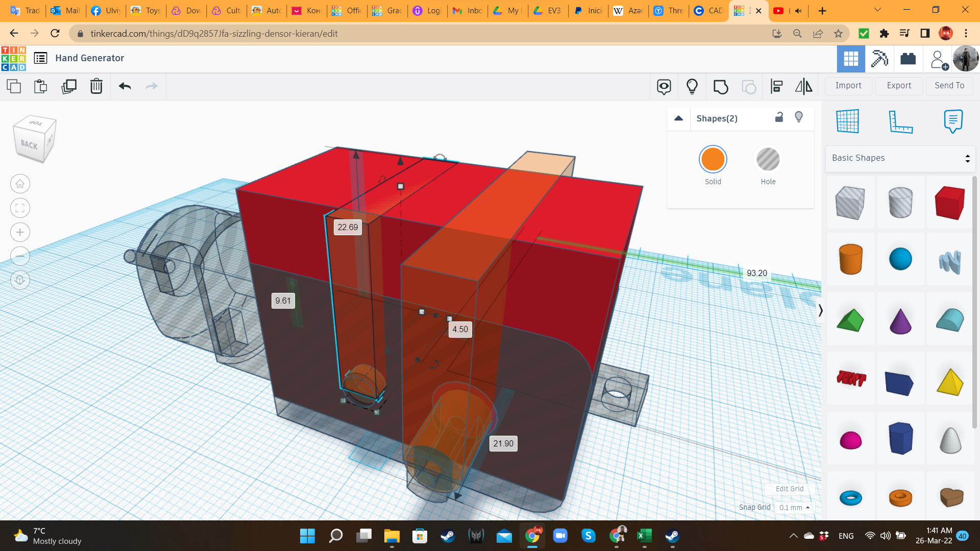Click the Undo arrow
This screenshot has width=980, height=551.
(x=125, y=86)
